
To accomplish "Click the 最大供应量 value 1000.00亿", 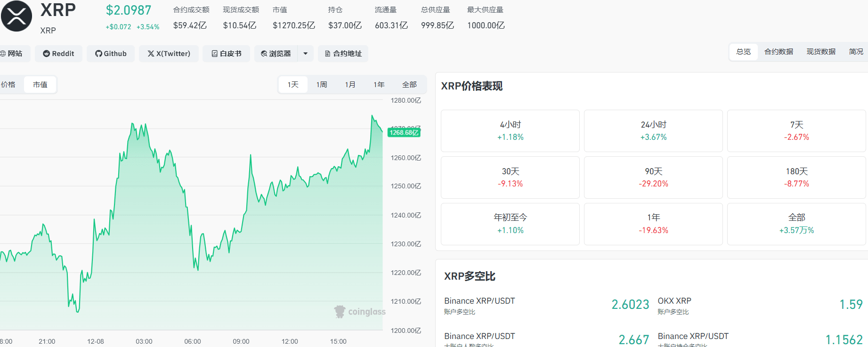I will (x=486, y=25).
